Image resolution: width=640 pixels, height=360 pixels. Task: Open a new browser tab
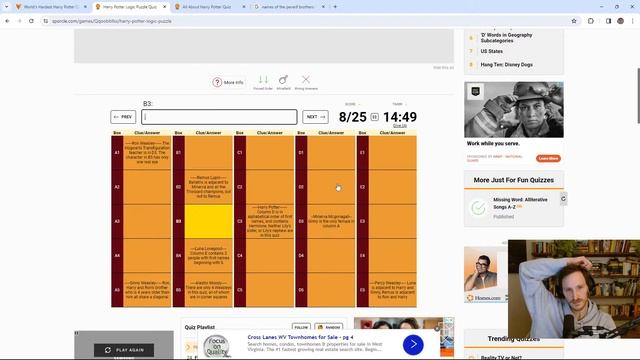click(x=335, y=7)
